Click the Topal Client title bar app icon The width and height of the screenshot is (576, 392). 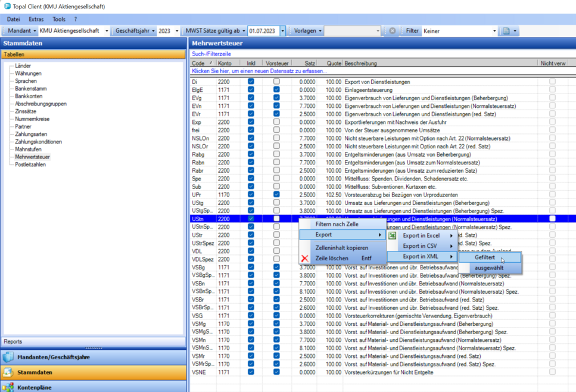pyautogui.click(x=6, y=6)
